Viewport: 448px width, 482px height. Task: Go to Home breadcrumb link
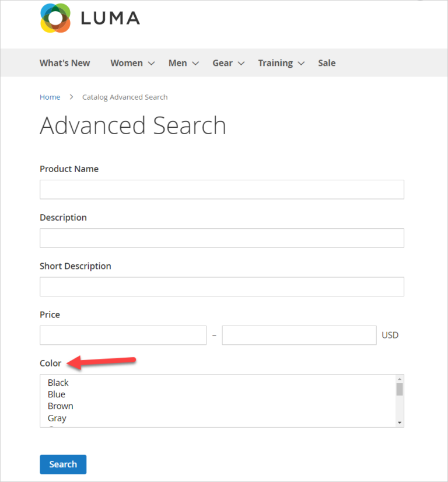50,97
